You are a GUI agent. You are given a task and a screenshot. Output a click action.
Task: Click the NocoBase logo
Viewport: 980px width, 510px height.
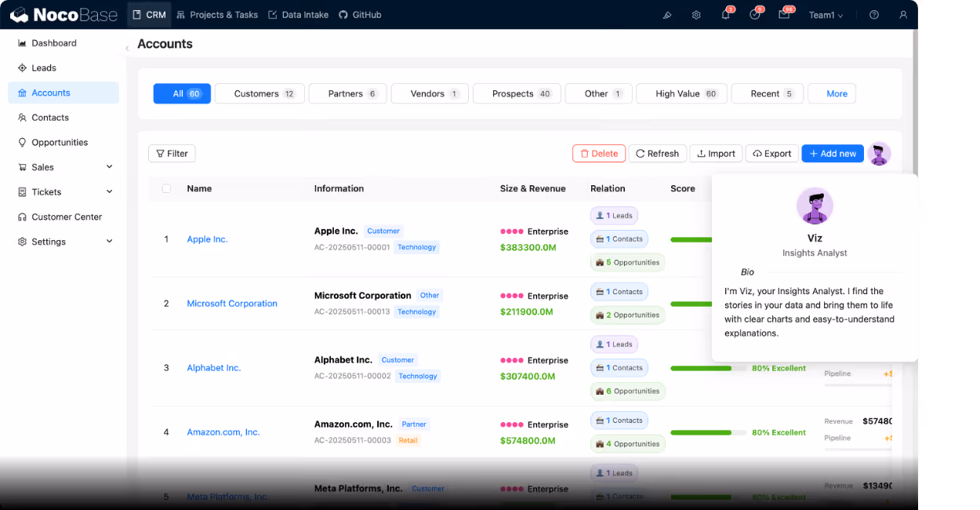pyautogui.click(x=64, y=15)
